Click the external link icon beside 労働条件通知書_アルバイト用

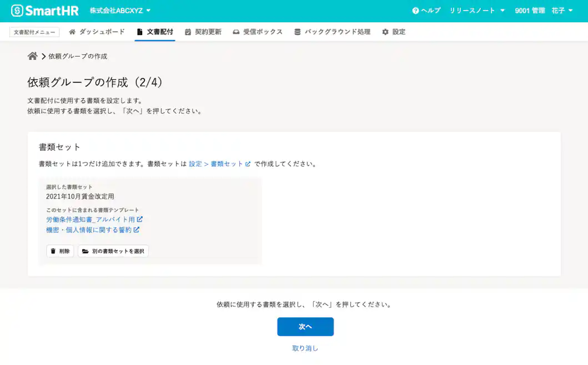140,219
